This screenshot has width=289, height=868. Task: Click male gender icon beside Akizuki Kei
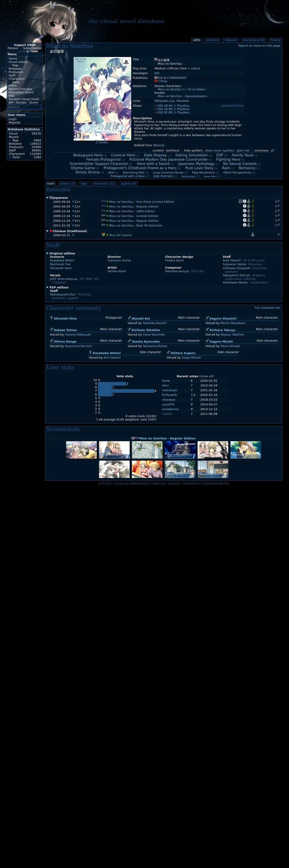click(x=129, y=318)
